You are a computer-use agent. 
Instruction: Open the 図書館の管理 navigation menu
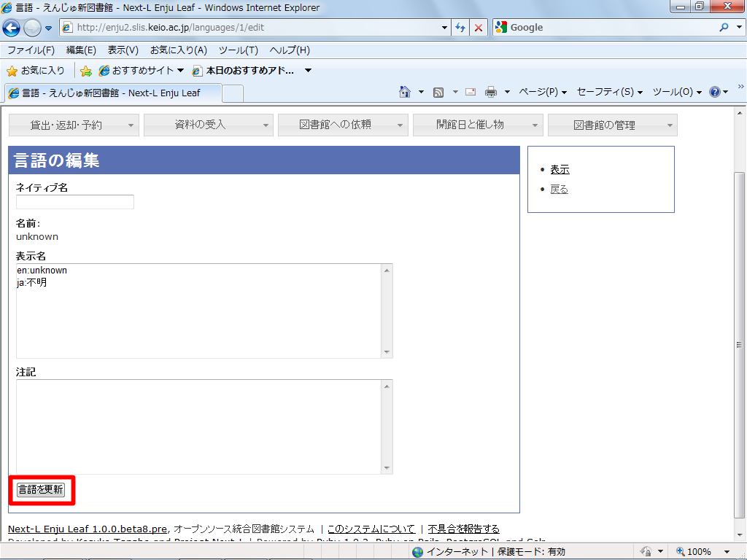(x=613, y=125)
